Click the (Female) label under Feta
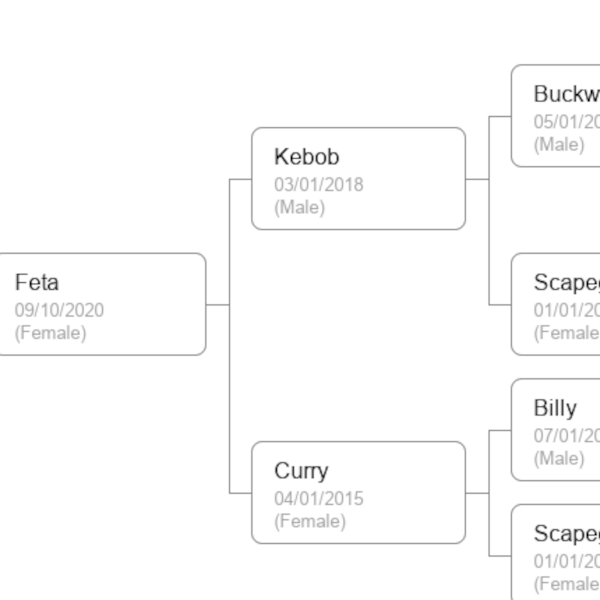Screen dimensions: 600x600 point(50,333)
